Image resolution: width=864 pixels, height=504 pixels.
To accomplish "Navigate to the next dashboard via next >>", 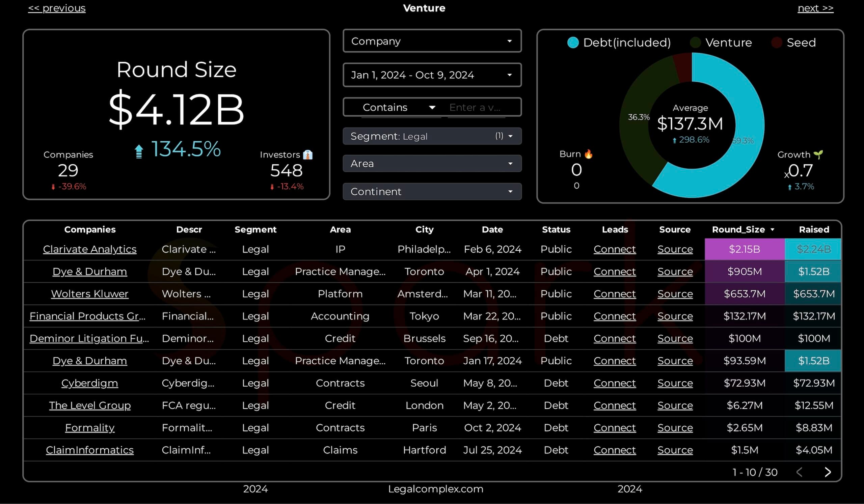I will coord(815,8).
